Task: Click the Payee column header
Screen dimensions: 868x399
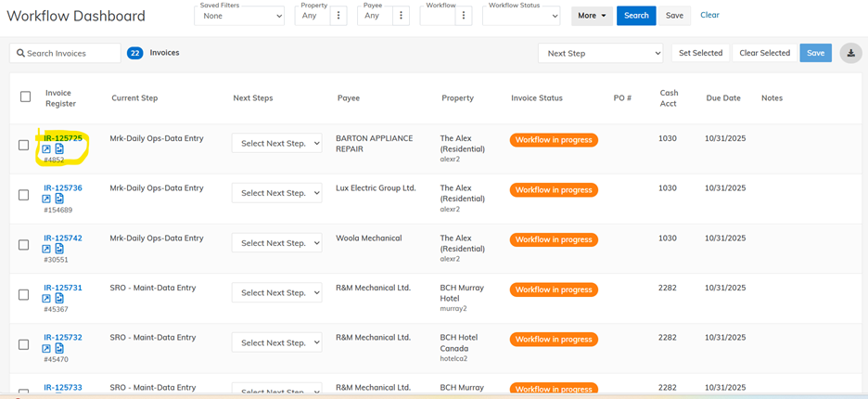Action: coord(349,98)
